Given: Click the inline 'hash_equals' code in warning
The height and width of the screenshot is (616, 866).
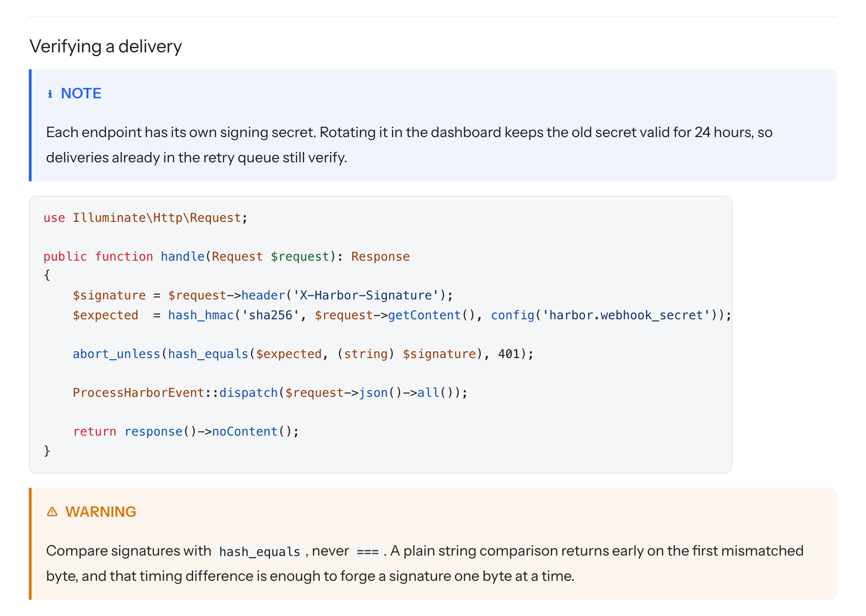Looking at the screenshot, I should [x=260, y=552].
